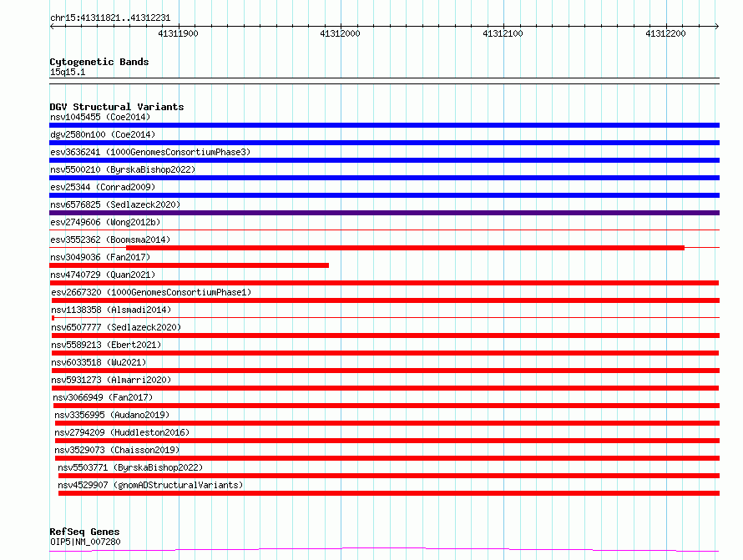The height and width of the screenshot is (560, 743).
Task: Click the short red bar under nsv3049036 (Fan2017)
Action: (x=189, y=265)
